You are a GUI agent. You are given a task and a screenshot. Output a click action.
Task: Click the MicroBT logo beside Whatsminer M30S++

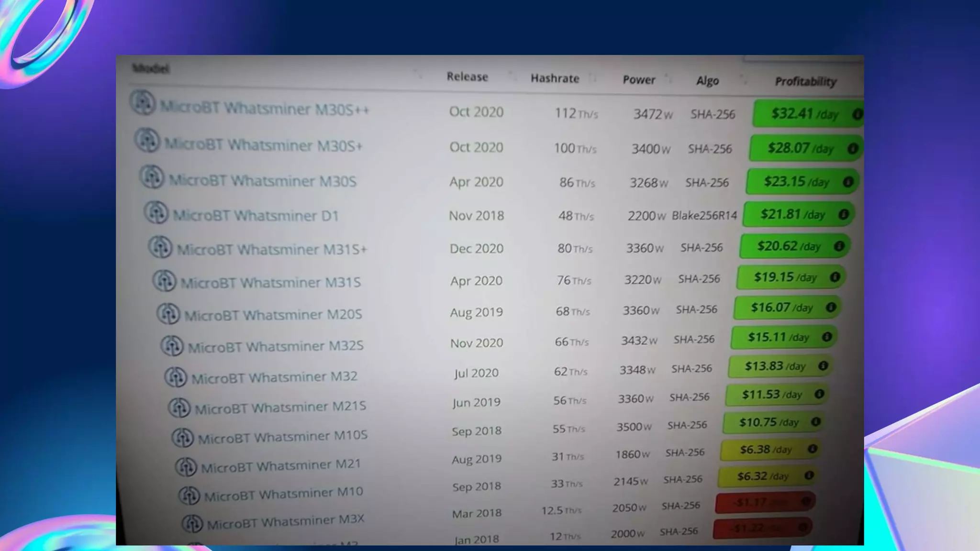143,103
